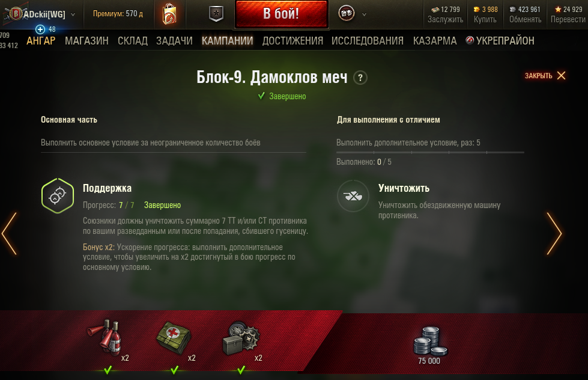Go to the previous mission arrow
Image resolution: width=588 pixels, height=380 pixels.
pos(9,233)
